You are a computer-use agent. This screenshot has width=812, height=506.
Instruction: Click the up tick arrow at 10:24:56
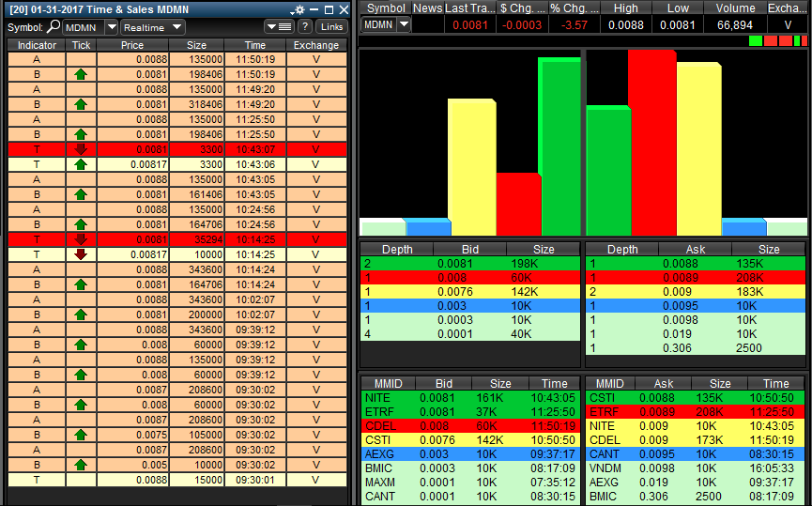tap(81, 224)
